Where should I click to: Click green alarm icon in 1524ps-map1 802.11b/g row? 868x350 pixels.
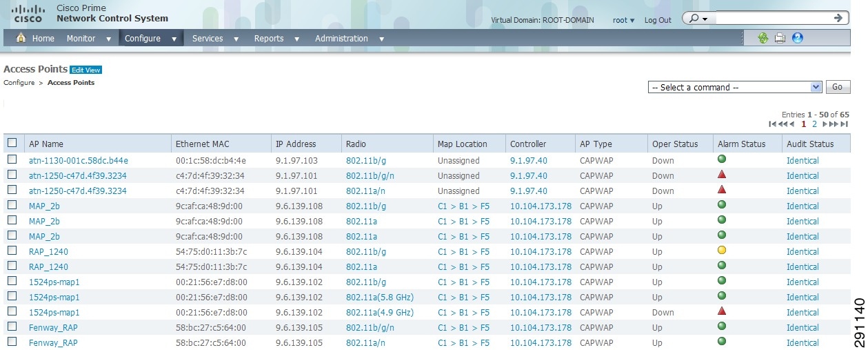tap(722, 281)
